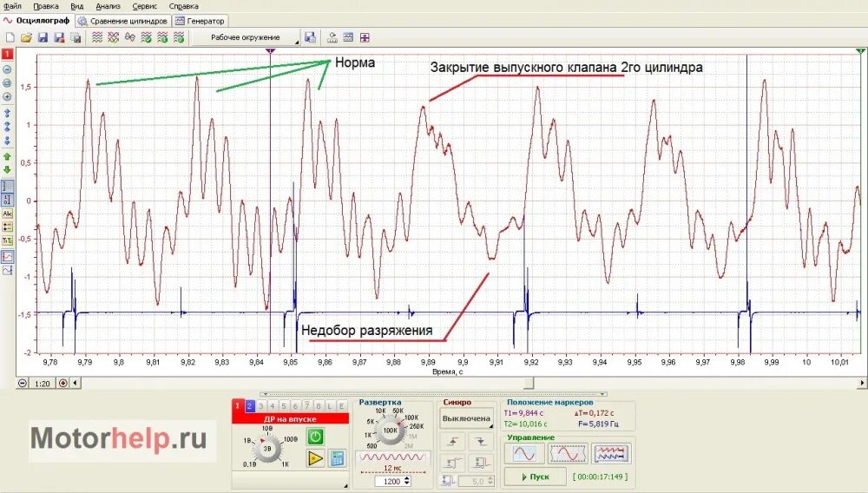Click the purple fit-vertical toolbar icon
868x493 pixels.
365,37
